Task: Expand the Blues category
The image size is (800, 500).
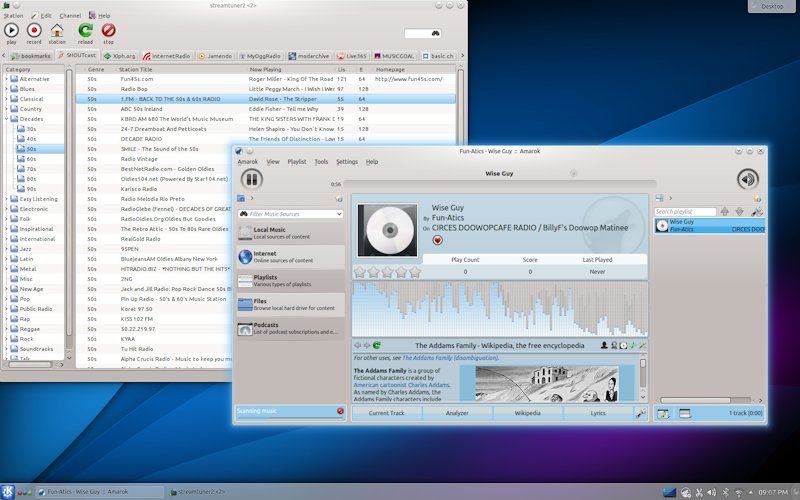Action: tap(6, 89)
